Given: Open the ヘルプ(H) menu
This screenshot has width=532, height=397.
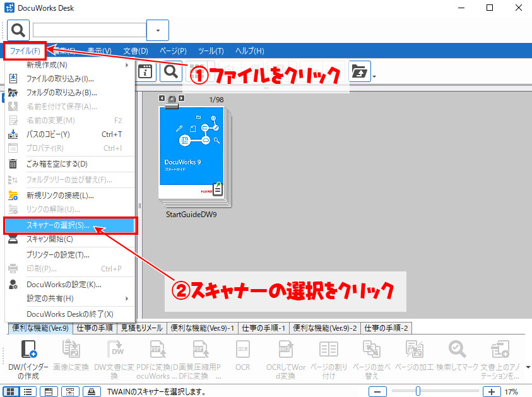Looking at the screenshot, I should (250, 51).
